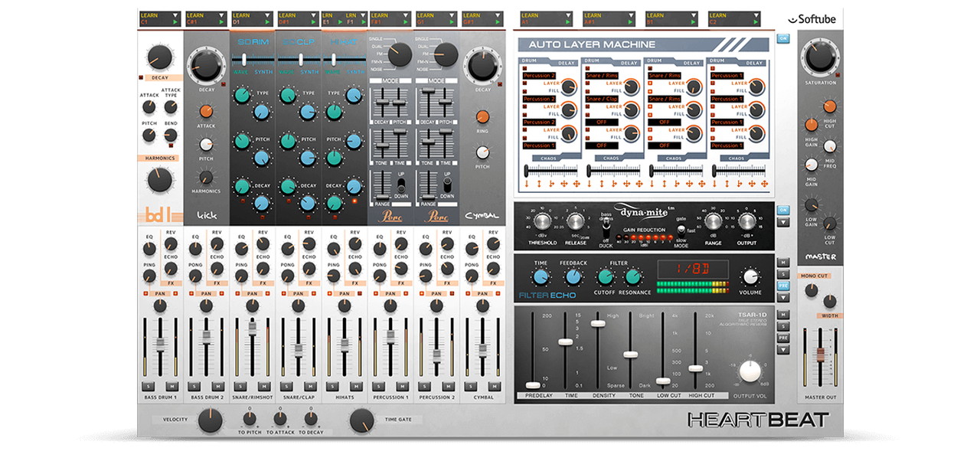This screenshot has height=451, width=980.
Task: Toggle the Auto Layer Machine ON switch
Action: pos(782,38)
